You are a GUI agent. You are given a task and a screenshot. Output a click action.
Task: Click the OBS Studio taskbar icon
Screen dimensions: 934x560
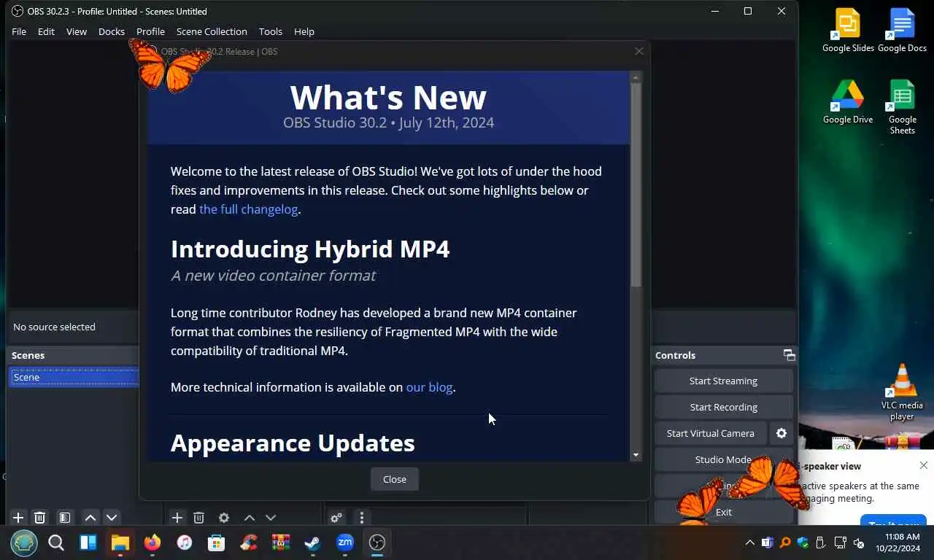[377, 542]
